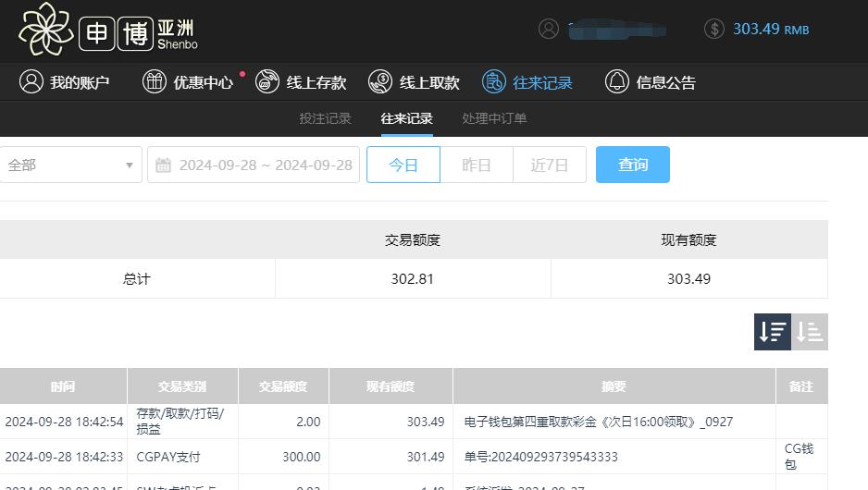Open 线上存款 menu item
This screenshot has width=868, height=490.
point(316,82)
